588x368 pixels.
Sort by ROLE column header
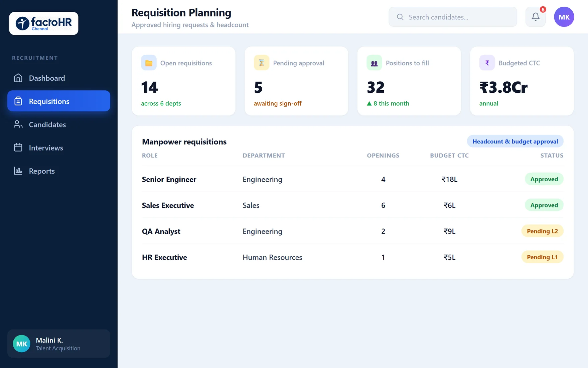click(x=150, y=156)
